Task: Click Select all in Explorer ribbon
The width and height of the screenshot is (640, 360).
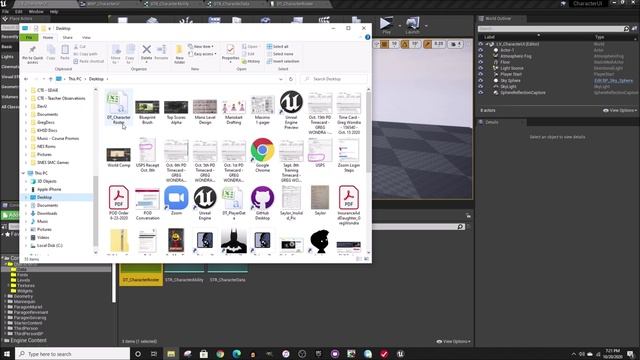Action: coord(278,47)
